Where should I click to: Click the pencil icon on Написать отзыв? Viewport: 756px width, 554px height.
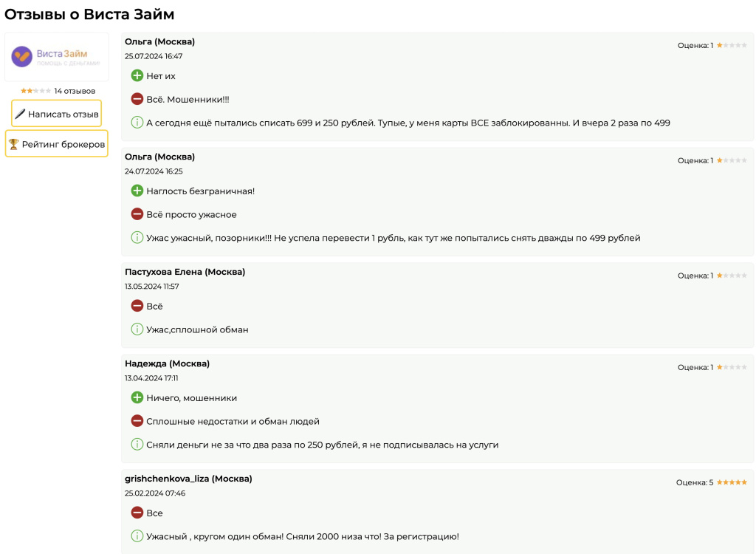pyautogui.click(x=20, y=114)
